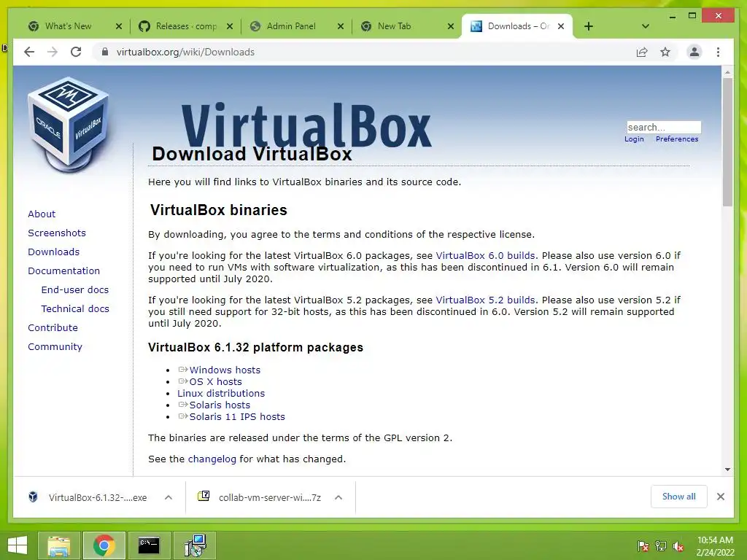Close the Admin Panel tab
This screenshot has height=560, width=747.
341,26
